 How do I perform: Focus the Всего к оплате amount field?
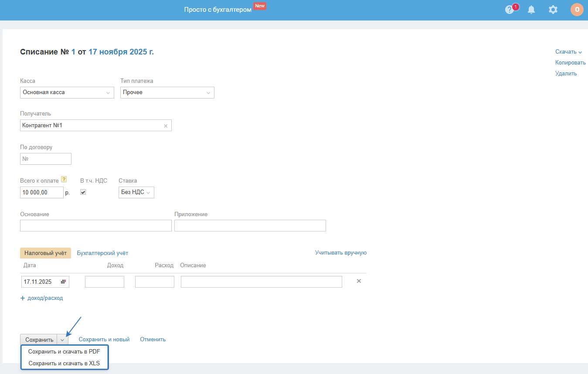click(42, 192)
